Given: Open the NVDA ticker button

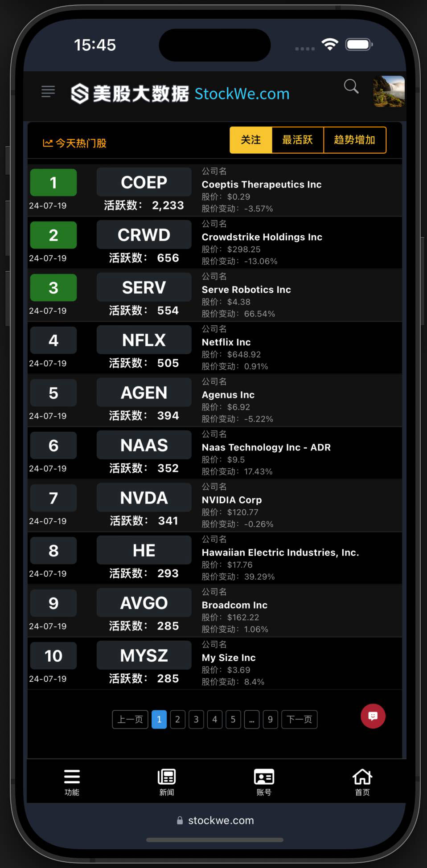Looking at the screenshot, I should point(144,498).
